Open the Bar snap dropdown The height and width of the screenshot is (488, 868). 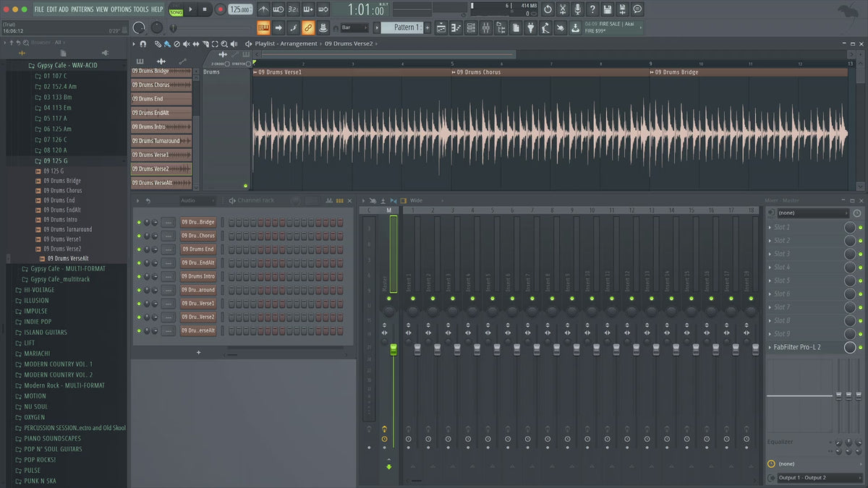(354, 27)
